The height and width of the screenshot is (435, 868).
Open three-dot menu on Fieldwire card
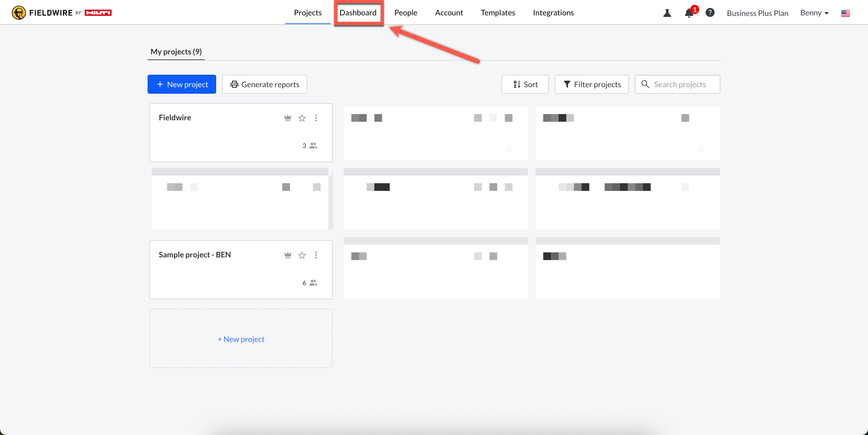pyautogui.click(x=316, y=118)
